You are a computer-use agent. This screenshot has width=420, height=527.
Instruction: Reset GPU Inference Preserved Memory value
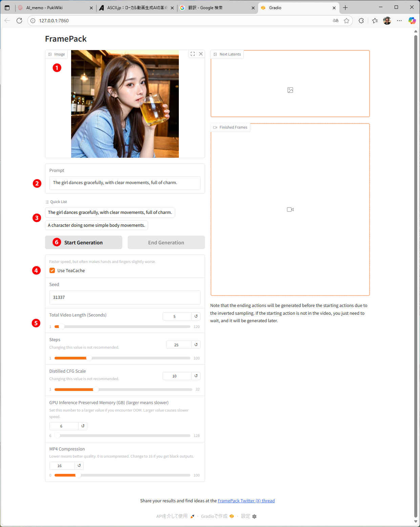click(83, 426)
